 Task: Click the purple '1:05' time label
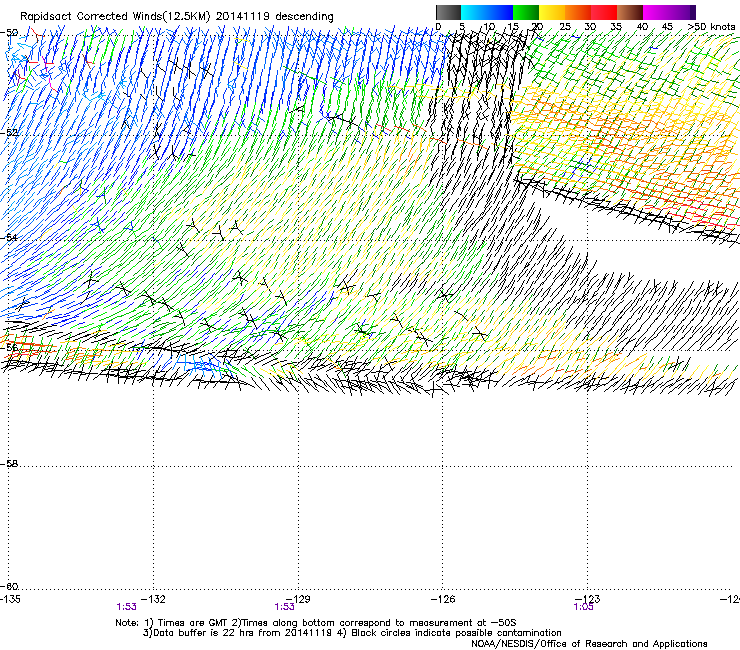[583, 607]
